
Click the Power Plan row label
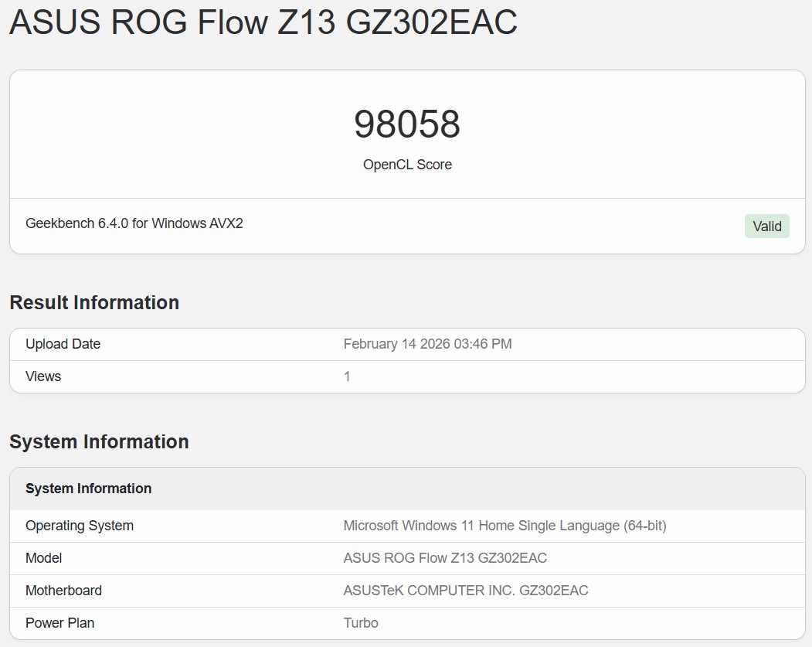[59, 623]
